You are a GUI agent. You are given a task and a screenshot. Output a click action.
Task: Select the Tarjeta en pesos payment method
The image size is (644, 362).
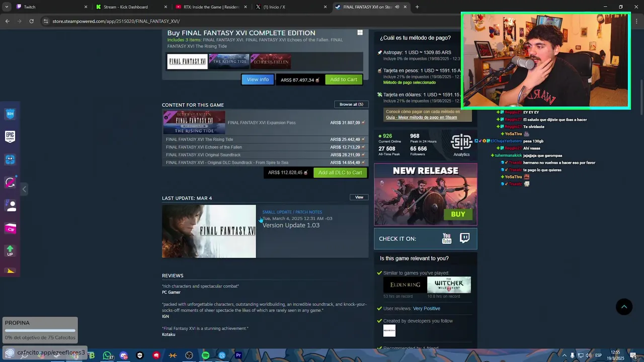[419, 76]
